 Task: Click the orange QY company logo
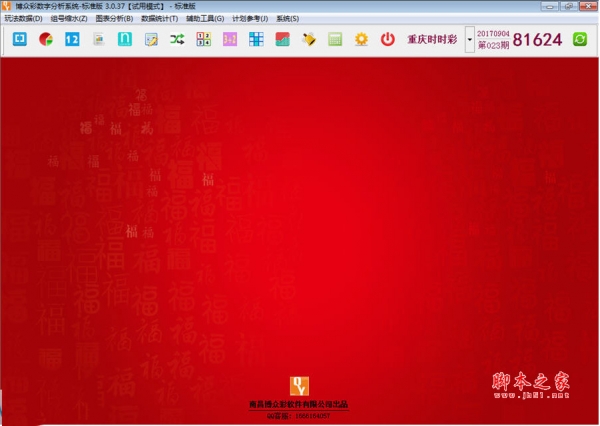point(299,386)
